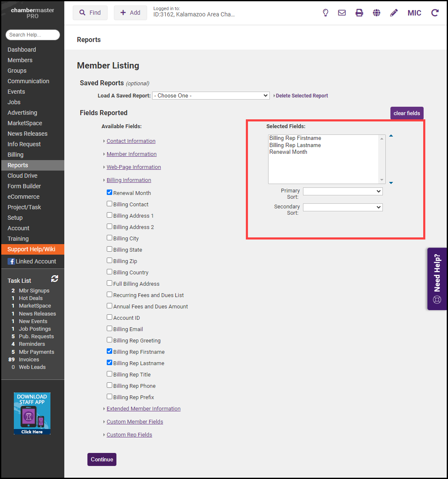Enable the Billing Email checkbox
The image size is (448, 479).
(110, 329)
